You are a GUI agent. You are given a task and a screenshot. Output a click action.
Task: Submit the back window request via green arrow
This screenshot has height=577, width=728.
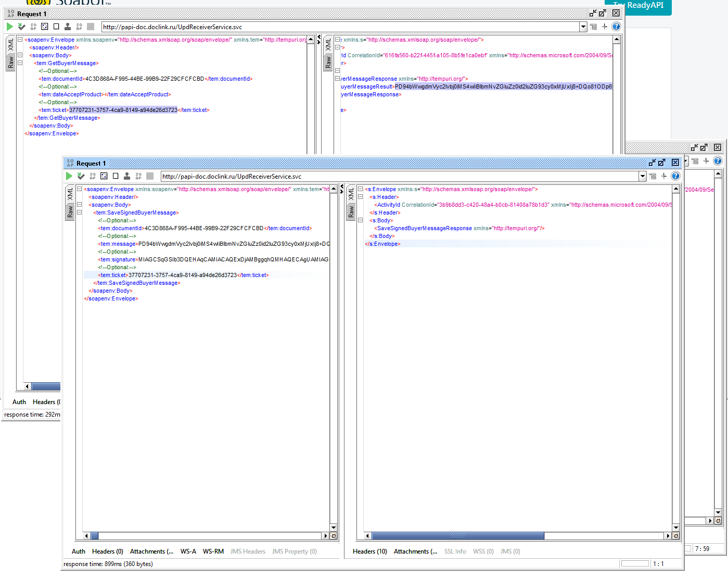point(9,27)
